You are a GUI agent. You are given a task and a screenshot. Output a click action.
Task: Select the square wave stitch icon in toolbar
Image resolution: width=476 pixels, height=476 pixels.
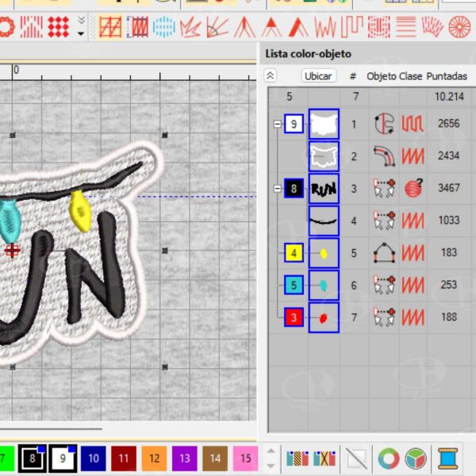point(351,28)
